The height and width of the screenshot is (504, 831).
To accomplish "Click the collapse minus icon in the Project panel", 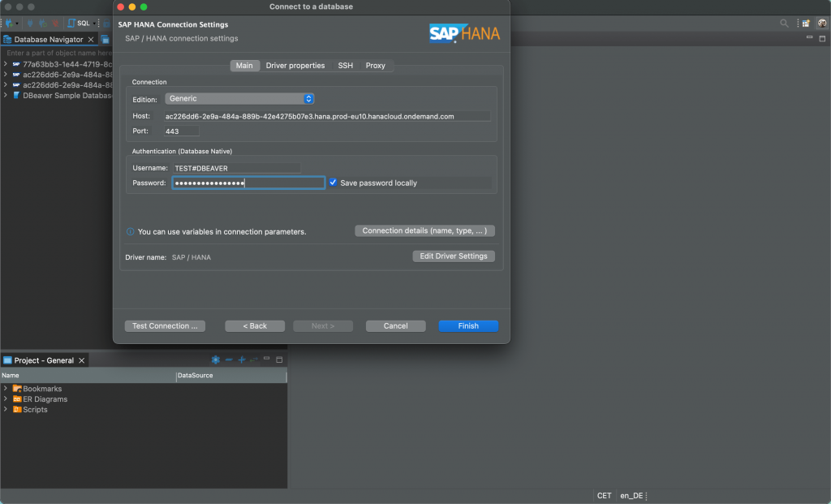I will (229, 360).
